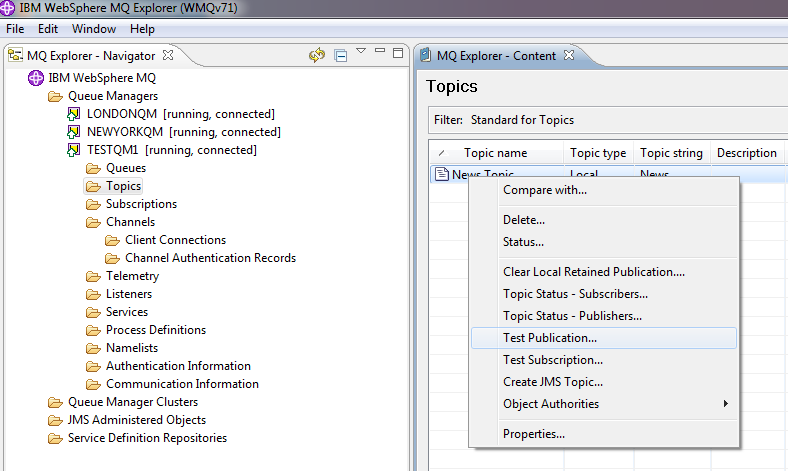The height and width of the screenshot is (471, 788).
Task: Select Create JMS Topic... menu entry
Action: click(x=604, y=382)
